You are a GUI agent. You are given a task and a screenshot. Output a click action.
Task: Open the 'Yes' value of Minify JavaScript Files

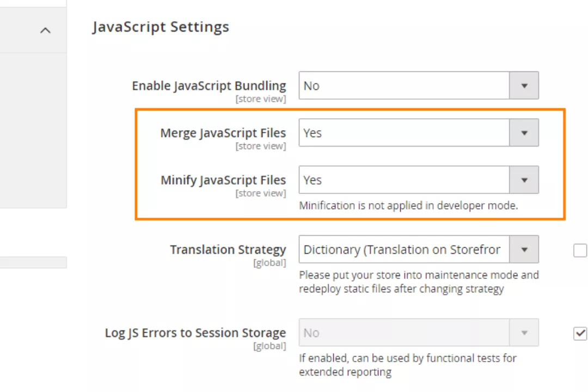point(404,180)
